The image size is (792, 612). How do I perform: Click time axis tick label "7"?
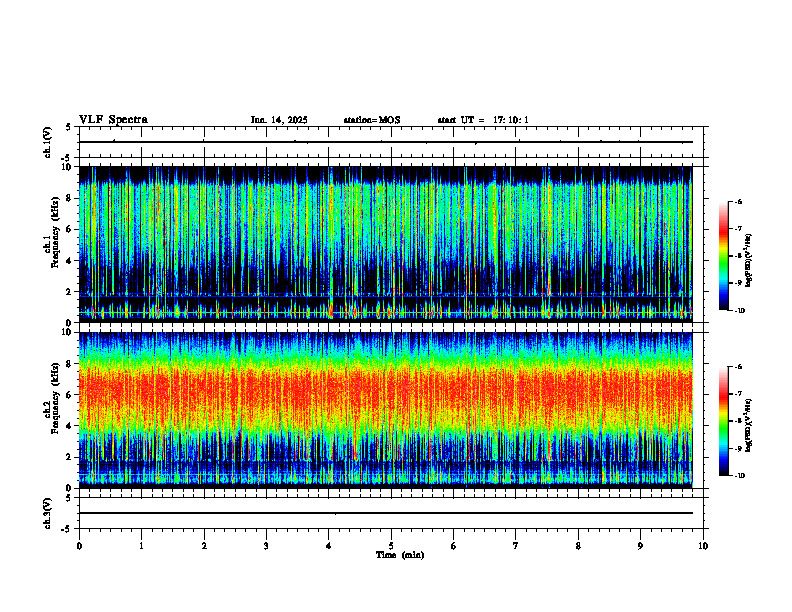click(516, 546)
